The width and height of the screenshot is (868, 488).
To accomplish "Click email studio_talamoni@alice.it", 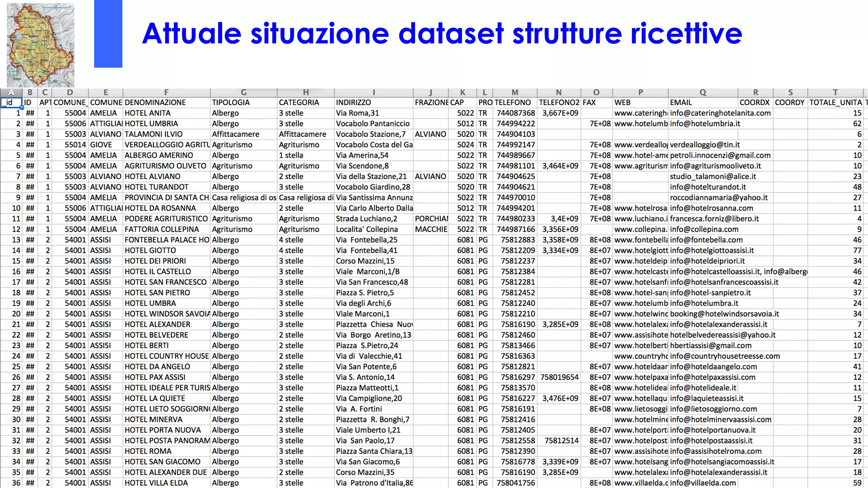I will 713,176.
